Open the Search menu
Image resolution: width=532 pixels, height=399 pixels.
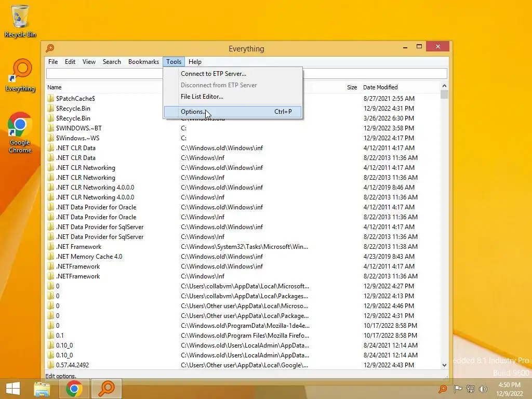tap(112, 62)
